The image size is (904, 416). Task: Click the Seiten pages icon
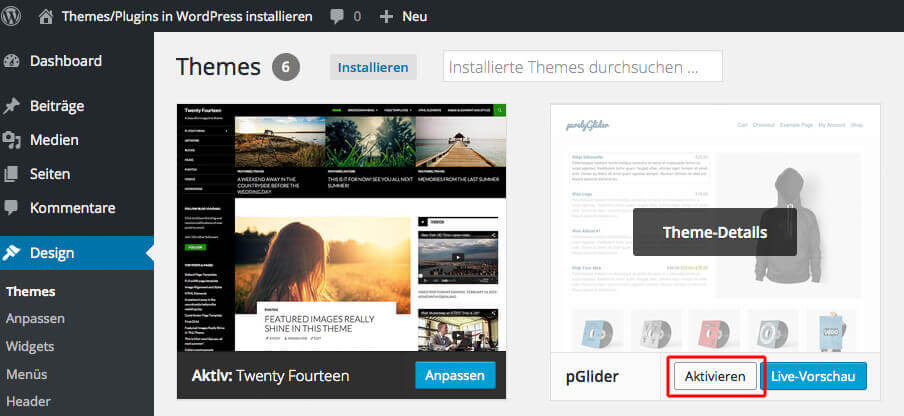click(x=11, y=174)
